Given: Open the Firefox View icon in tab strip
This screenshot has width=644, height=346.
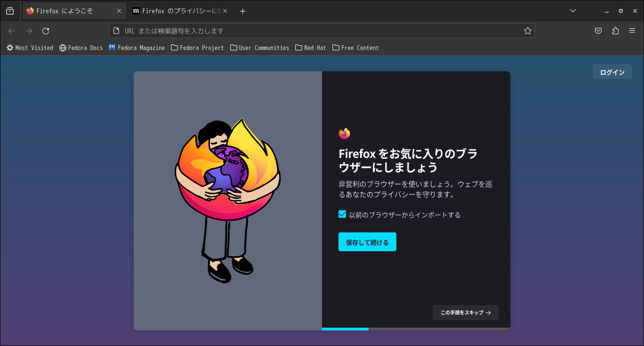Looking at the screenshot, I should (x=10, y=11).
